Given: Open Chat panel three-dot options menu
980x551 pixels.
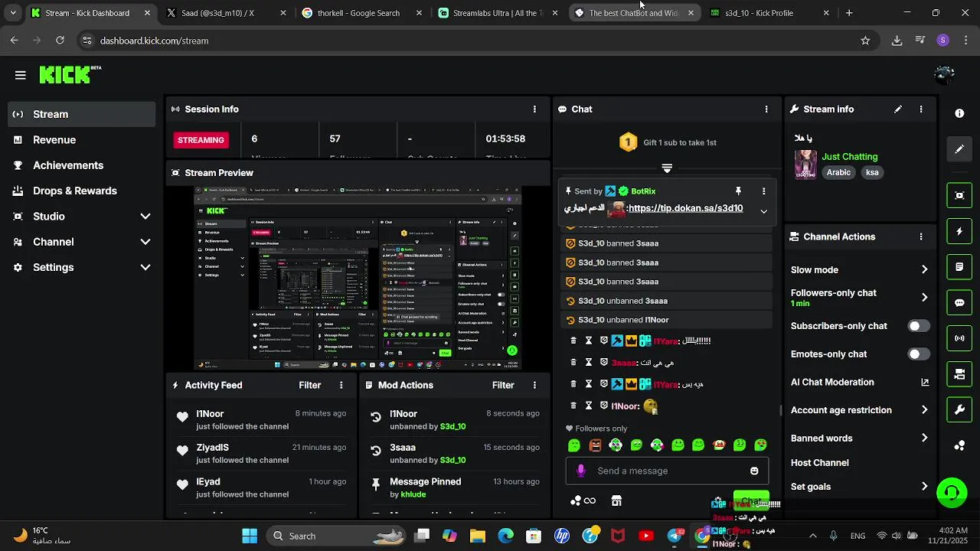Looking at the screenshot, I should click(x=766, y=109).
